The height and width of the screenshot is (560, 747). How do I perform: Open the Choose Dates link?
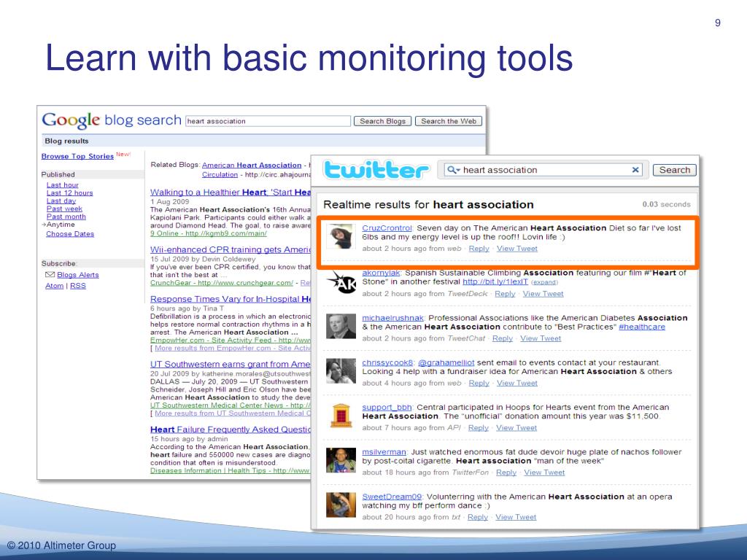(x=70, y=234)
